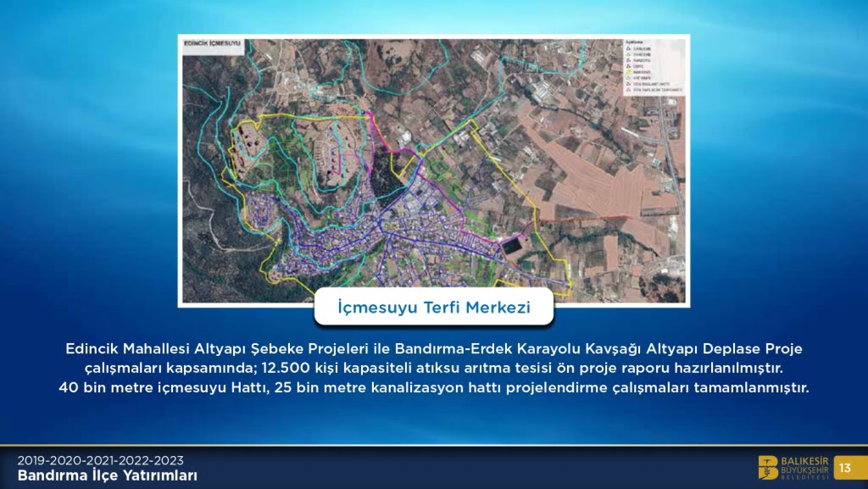
Task: Select the 'Bandırma İlçe Yatırımları' footer title
Action: (x=108, y=475)
